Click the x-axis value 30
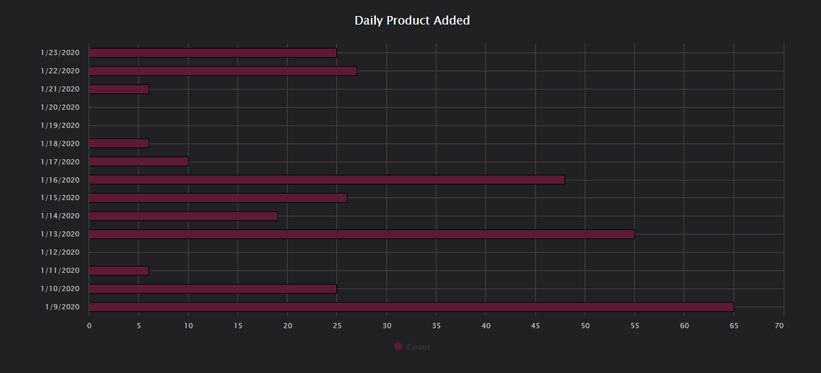Image resolution: width=821 pixels, height=373 pixels. click(x=386, y=326)
